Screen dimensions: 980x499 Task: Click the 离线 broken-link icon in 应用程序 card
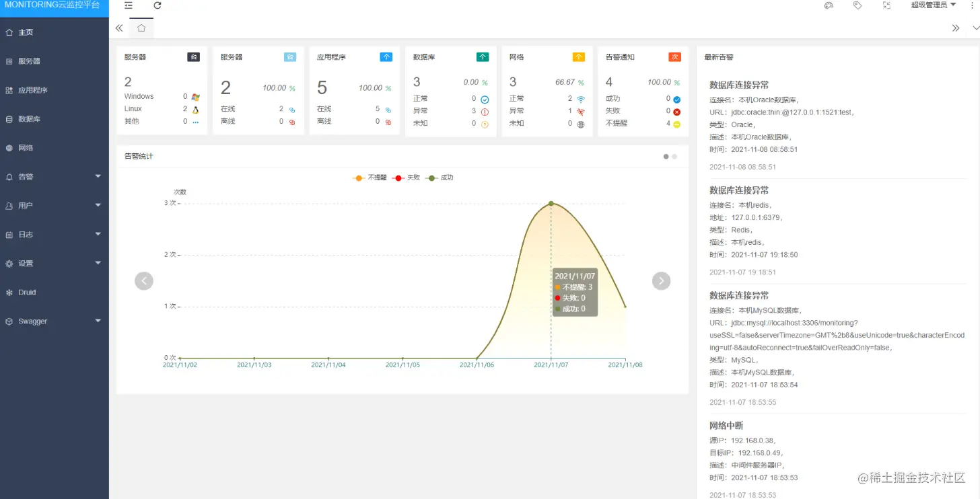[x=388, y=122]
